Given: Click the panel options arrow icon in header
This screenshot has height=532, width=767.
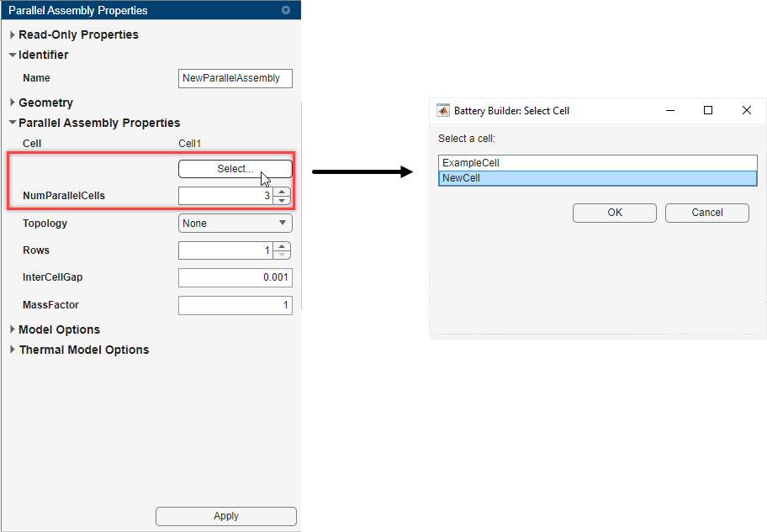Looking at the screenshot, I should coord(286,11).
